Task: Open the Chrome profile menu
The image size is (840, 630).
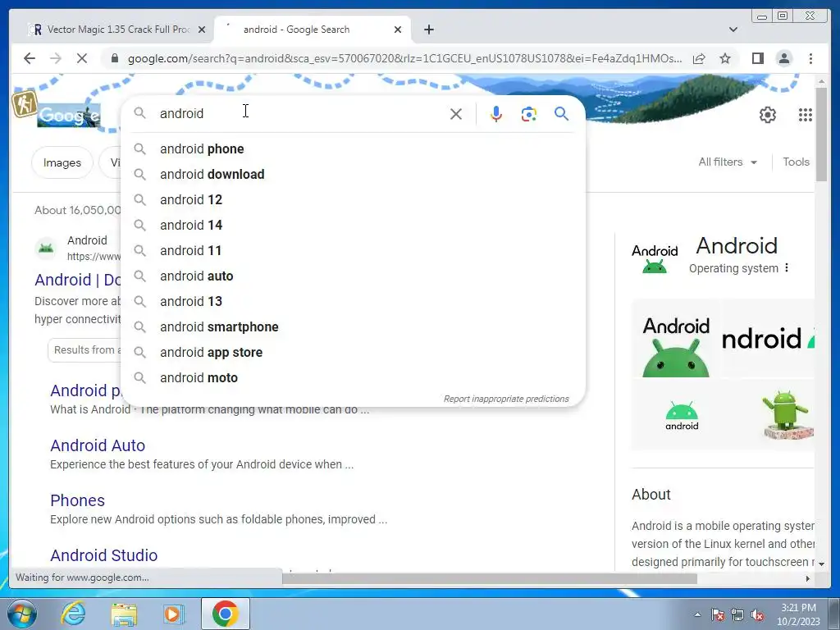Action: point(783,58)
